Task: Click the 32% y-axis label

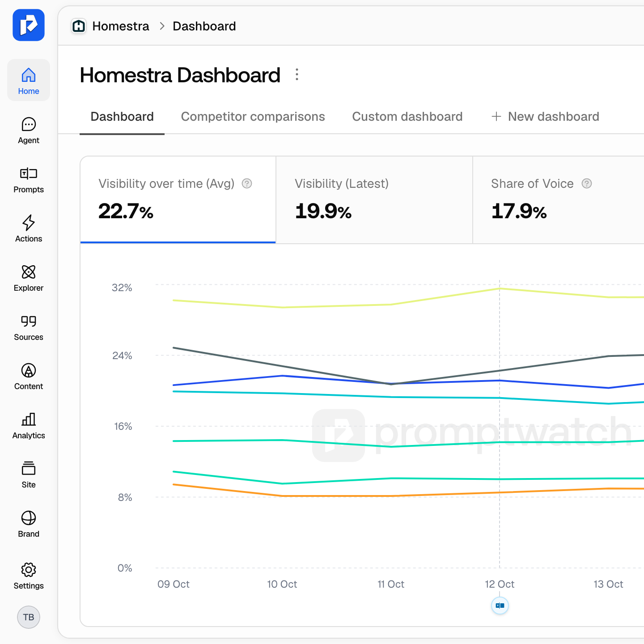Action: pos(122,288)
